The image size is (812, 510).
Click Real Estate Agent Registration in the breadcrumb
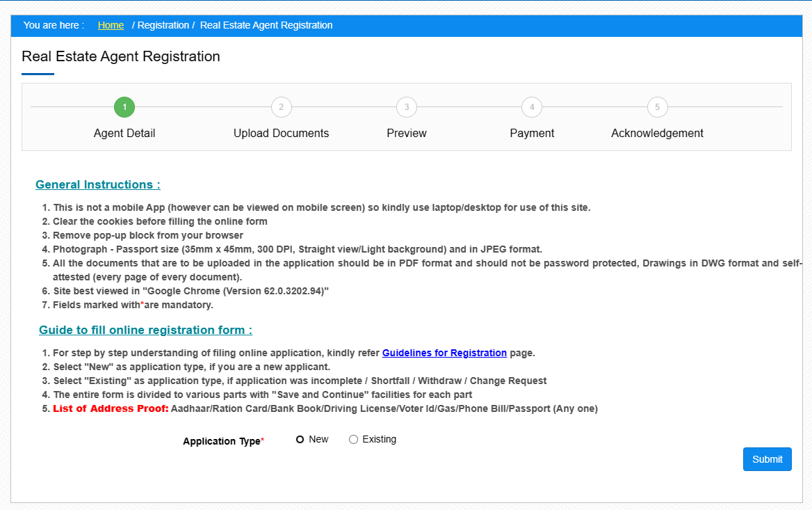[266, 25]
